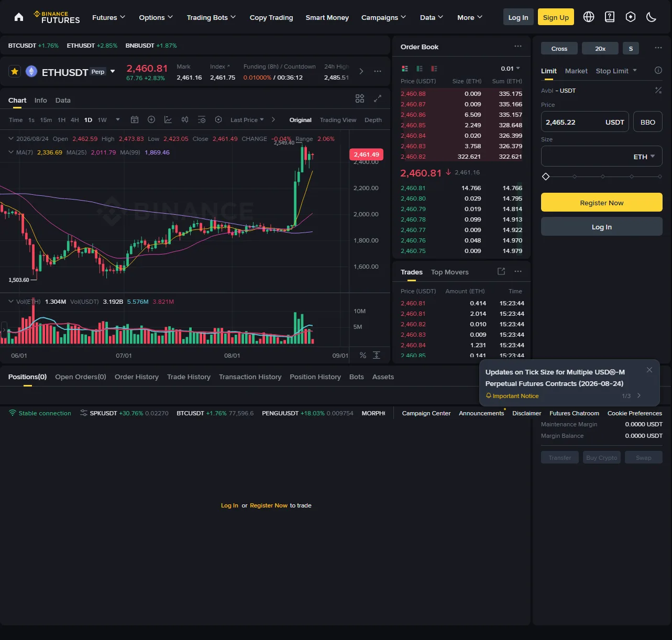This screenshot has height=640, width=672.
Task: Collapse the MA indicator legend
Action: pyautogui.click(x=11, y=152)
